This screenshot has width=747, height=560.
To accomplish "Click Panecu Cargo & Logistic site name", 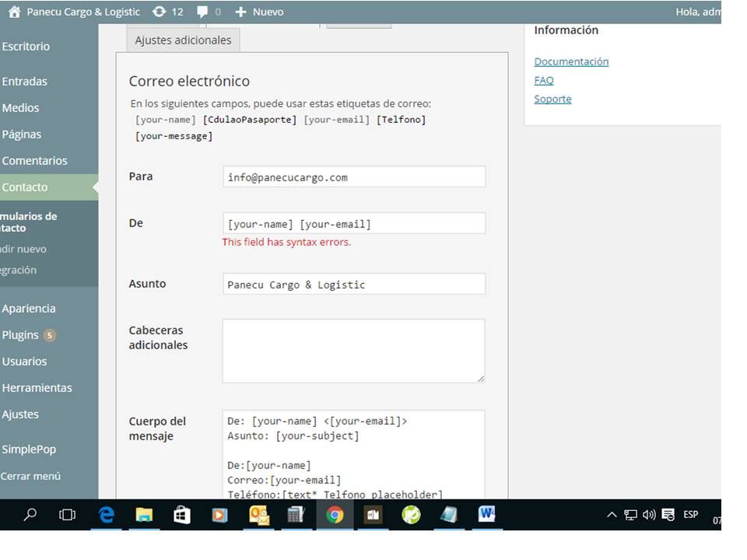I will click(83, 12).
